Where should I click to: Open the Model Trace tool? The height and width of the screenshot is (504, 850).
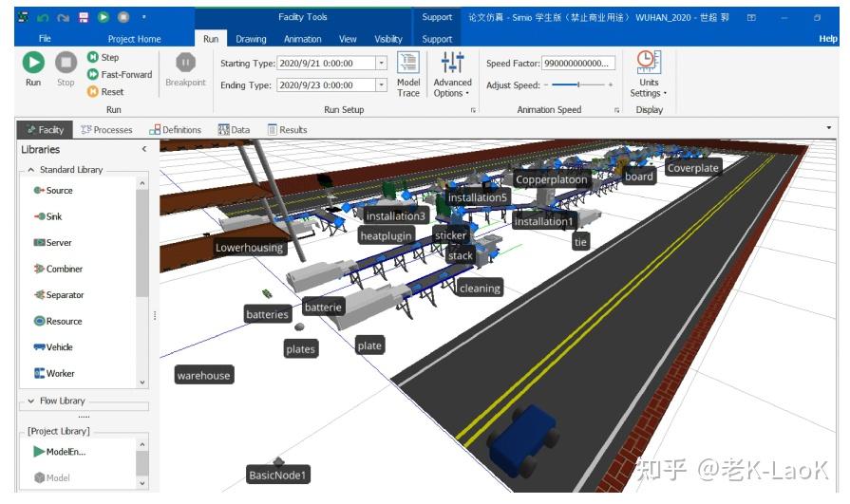point(408,74)
